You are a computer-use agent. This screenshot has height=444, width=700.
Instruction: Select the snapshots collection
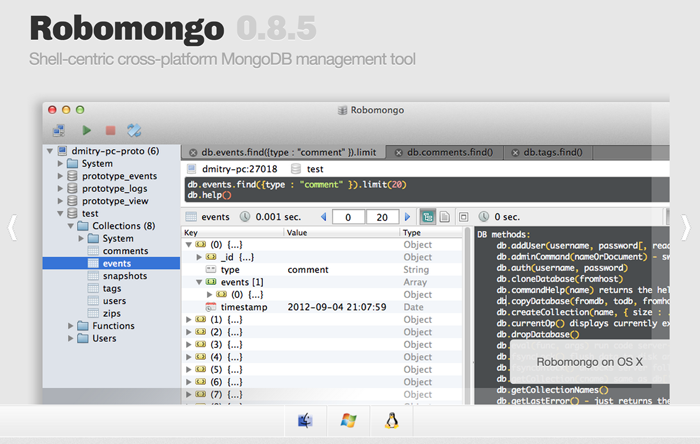click(125, 276)
